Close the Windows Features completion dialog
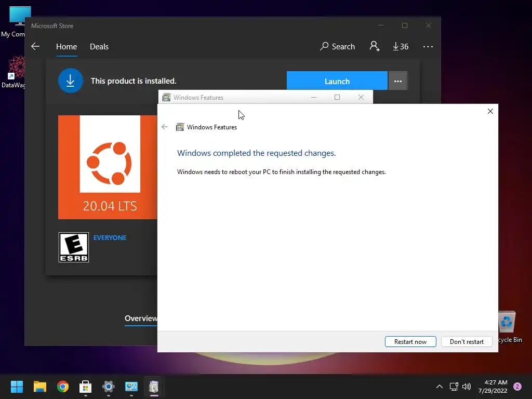Image resolution: width=532 pixels, height=399 pixels. coord(490,111)
